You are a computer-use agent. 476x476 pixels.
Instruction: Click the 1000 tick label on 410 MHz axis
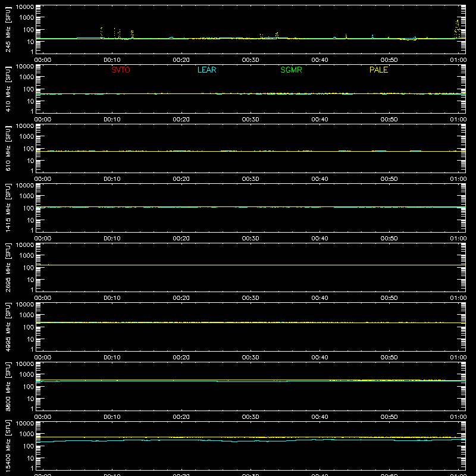tap(27, 77)
